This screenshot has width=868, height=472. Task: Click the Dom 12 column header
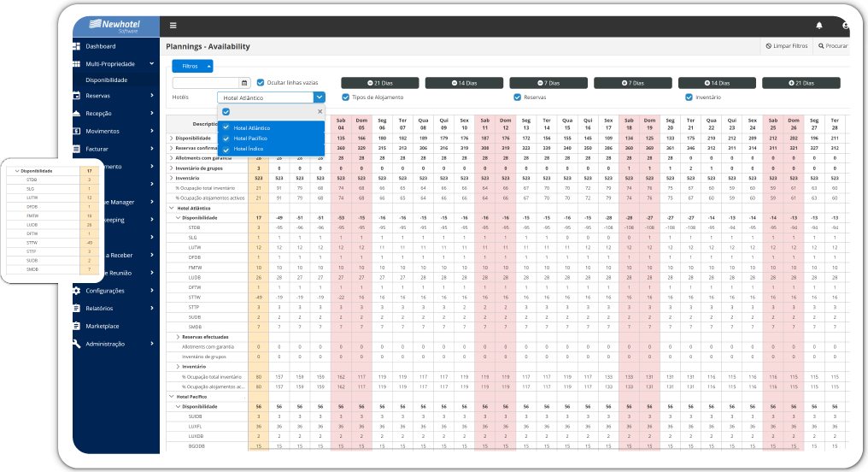tap(506, 123)
